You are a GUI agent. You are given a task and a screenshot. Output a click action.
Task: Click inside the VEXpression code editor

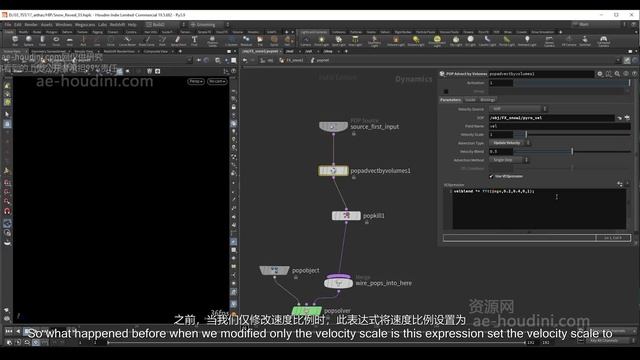(x=539, y=209)
